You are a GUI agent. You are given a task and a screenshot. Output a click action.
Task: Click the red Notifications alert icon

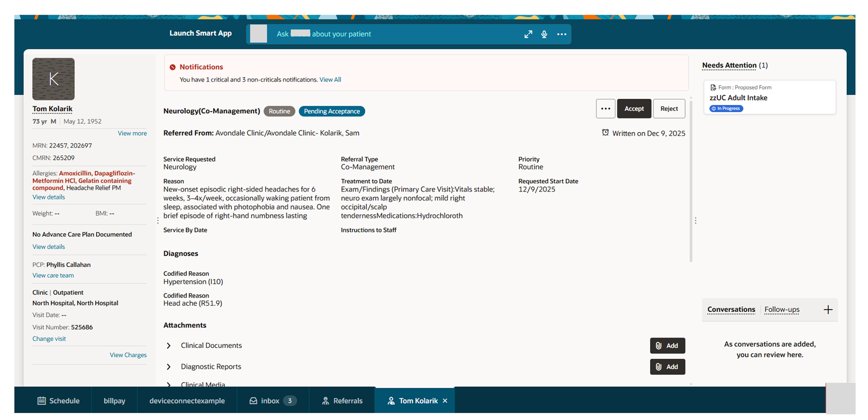tap(173, 67)
